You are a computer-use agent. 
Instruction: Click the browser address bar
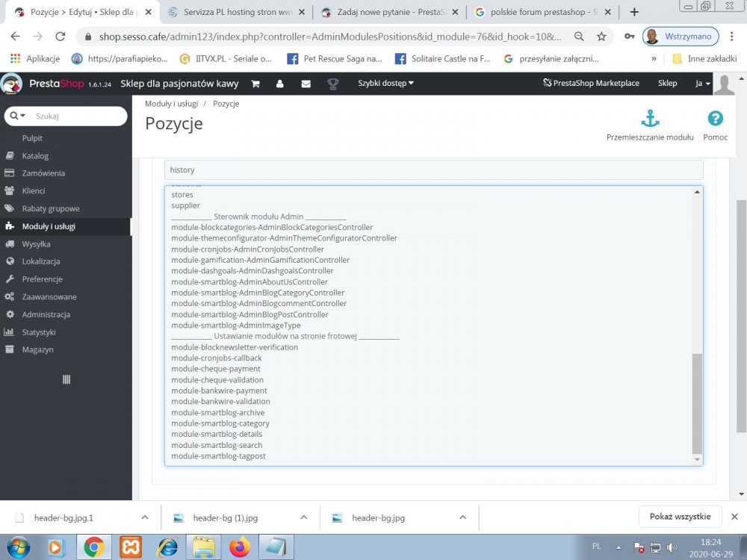click(x=329, y=37)
